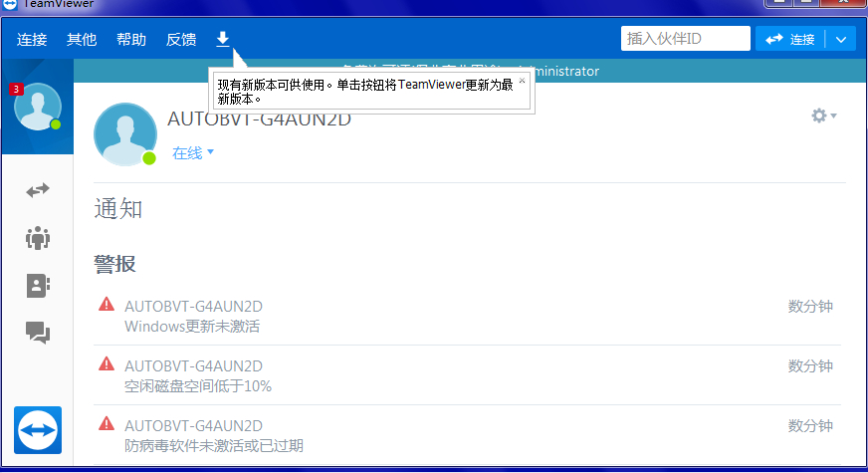Image resolution: width=868 pixels, height=473 pixels.
Task: Open the gear settings dropdown
Action: click(824, 116)
